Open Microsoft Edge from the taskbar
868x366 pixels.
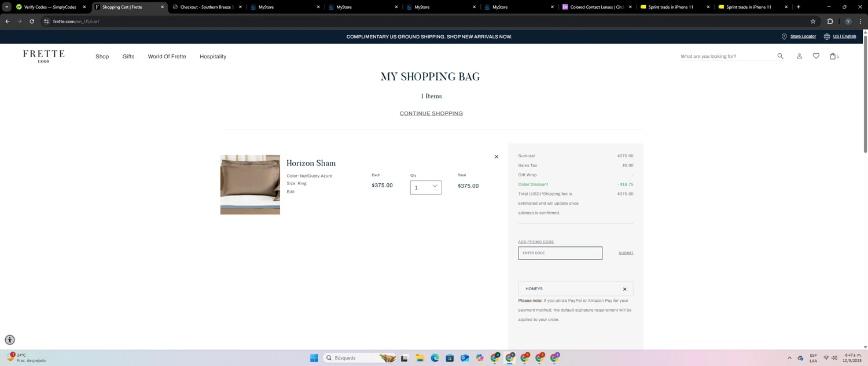coord(435,358)
